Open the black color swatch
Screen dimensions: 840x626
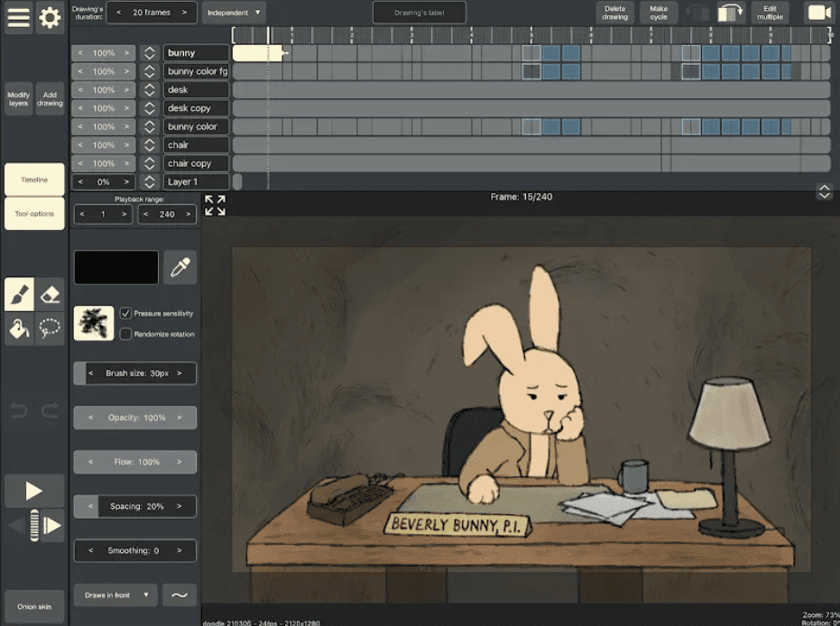pyautogui.click(x=116, y=267)
